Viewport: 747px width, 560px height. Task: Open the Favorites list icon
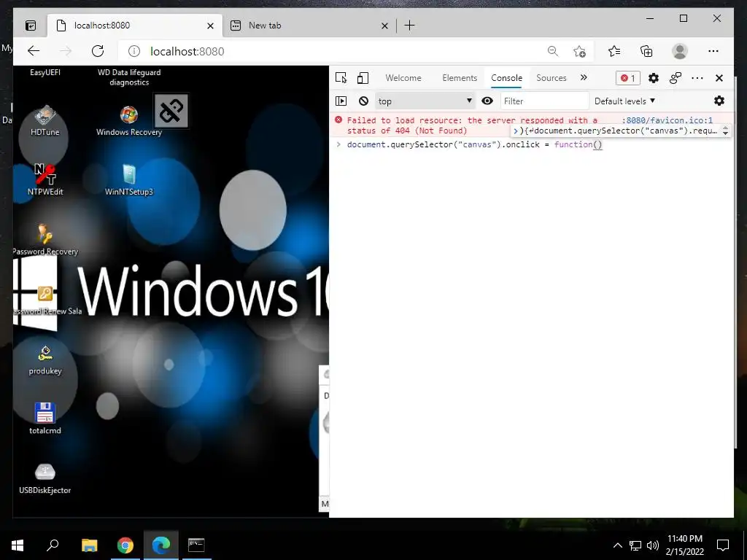point(614,51)
